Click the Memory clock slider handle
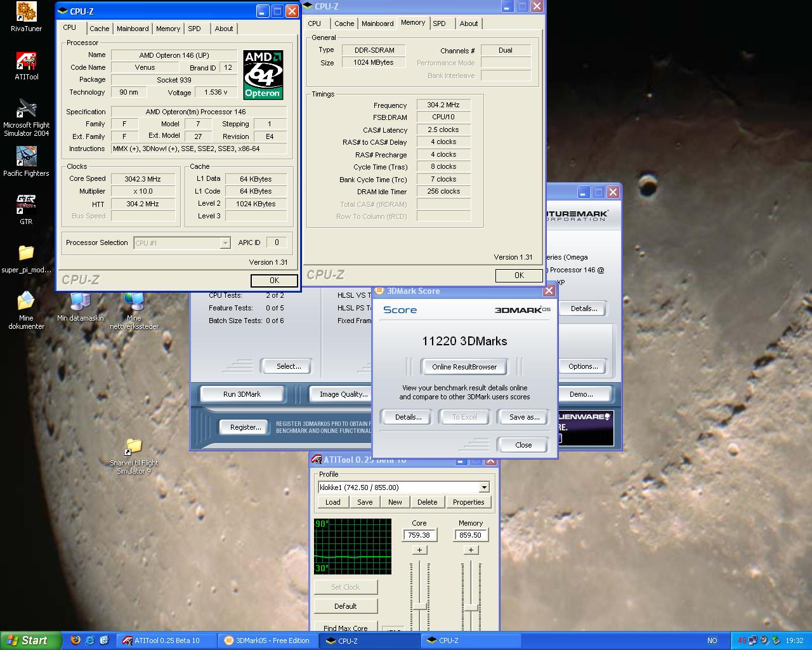 [471, 608]
